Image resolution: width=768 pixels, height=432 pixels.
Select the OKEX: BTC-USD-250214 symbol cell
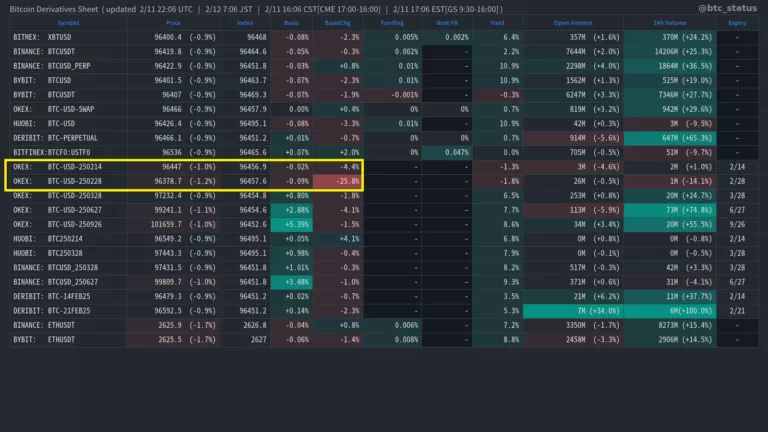(68, 167)
